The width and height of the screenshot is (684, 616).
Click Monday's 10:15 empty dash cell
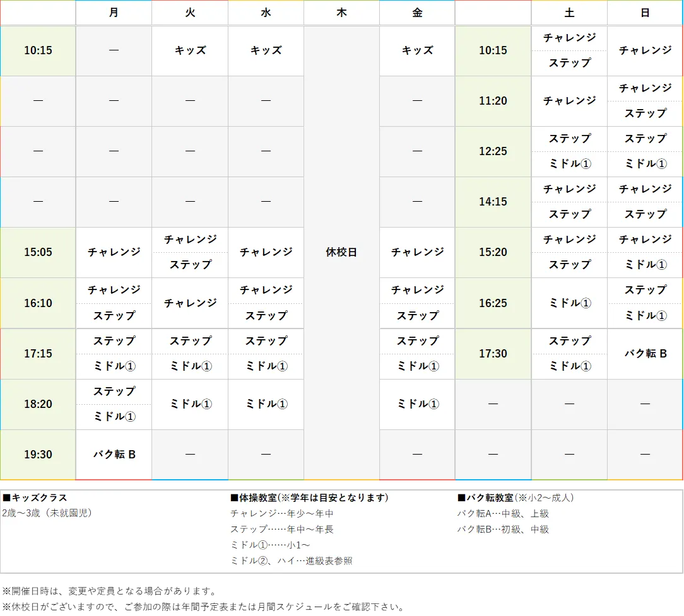pos(114,50)
